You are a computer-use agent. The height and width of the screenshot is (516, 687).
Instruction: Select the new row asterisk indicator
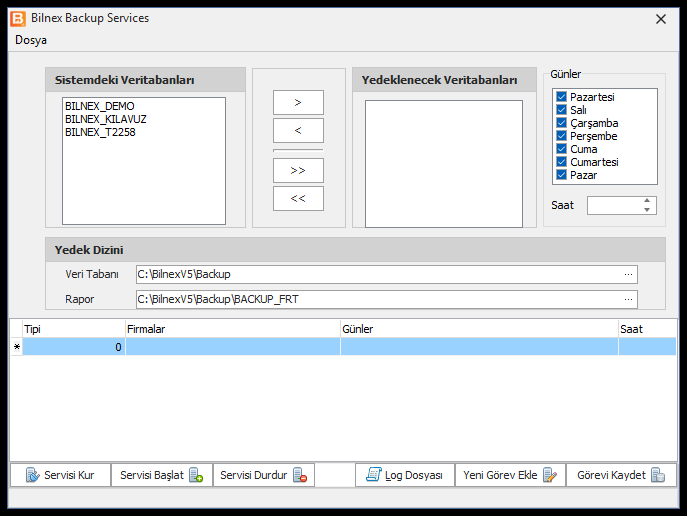point(17,347)
